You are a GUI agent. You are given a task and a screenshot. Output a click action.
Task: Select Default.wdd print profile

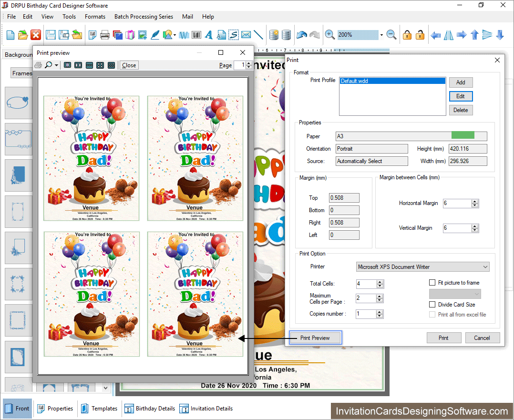pos(392,81)
